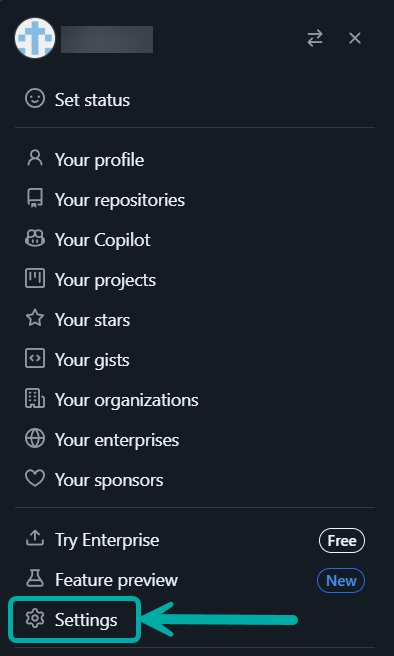
Task: Close the user menu panel
Action: click(355, 38)
